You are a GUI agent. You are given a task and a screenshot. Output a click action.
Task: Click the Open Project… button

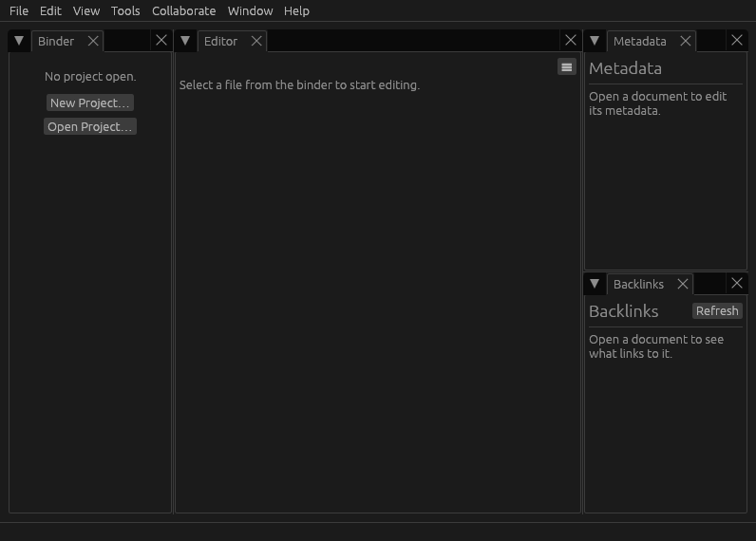coord(90,126)
